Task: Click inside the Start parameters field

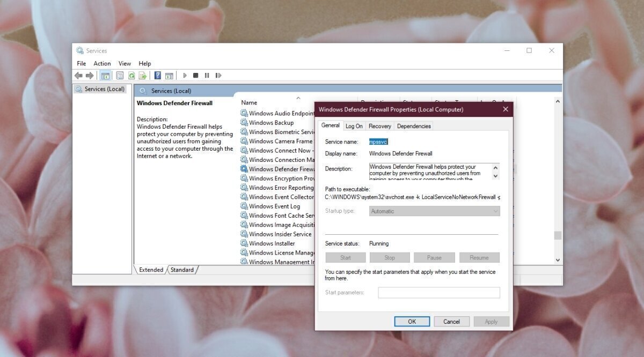Action: pos(439,292)
